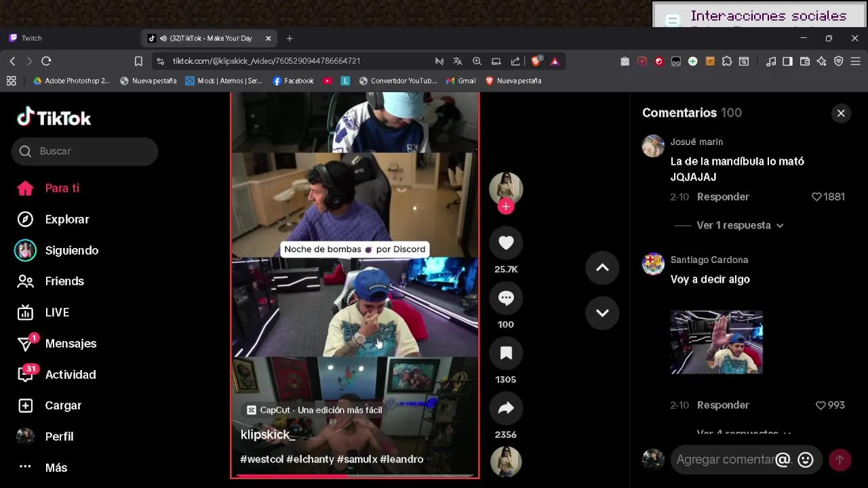Open the image in Santiago Cardona's comment
Image resolution: width=868 pixels, height=488 pixels.
(x=717, y=342)
